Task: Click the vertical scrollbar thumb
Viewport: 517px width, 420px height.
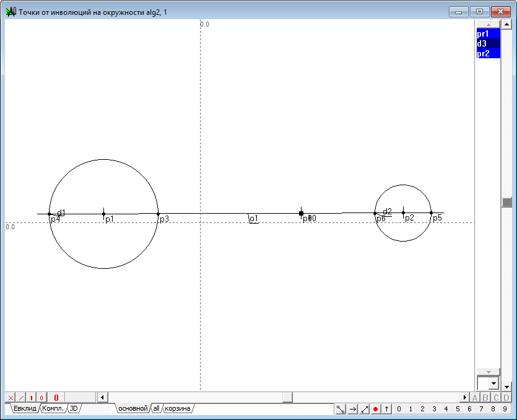Action: [x=506, y=202]
